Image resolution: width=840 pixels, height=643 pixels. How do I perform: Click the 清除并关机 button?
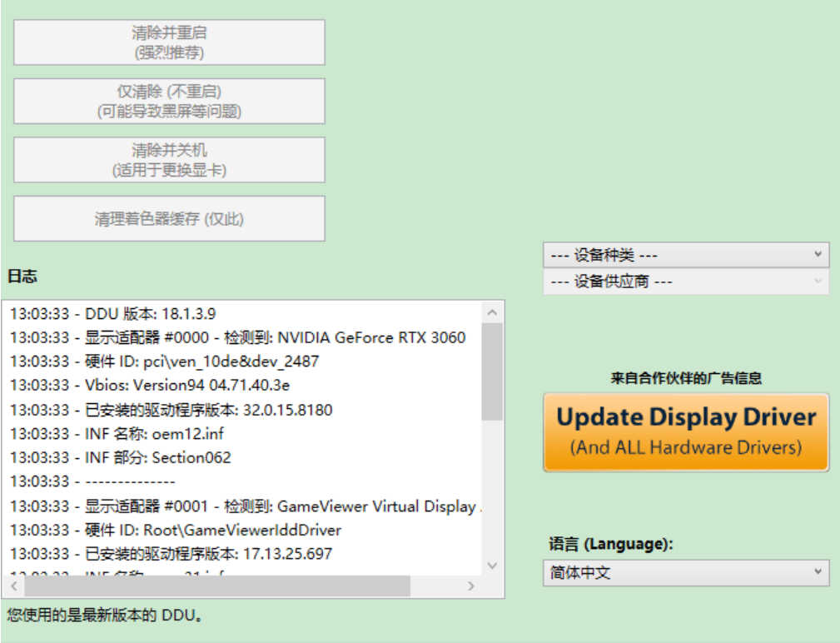click(x=168, y=159)
